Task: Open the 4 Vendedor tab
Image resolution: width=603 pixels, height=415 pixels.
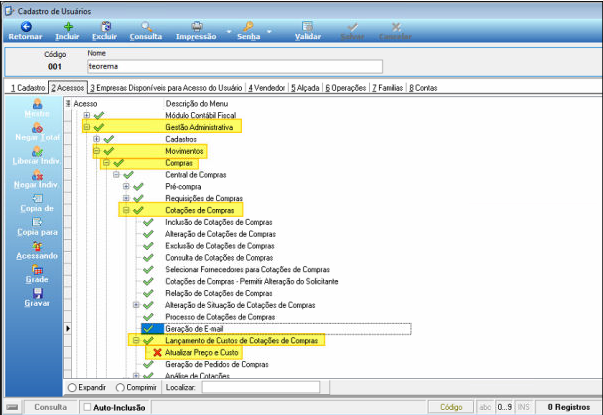Action: point(267,88)
